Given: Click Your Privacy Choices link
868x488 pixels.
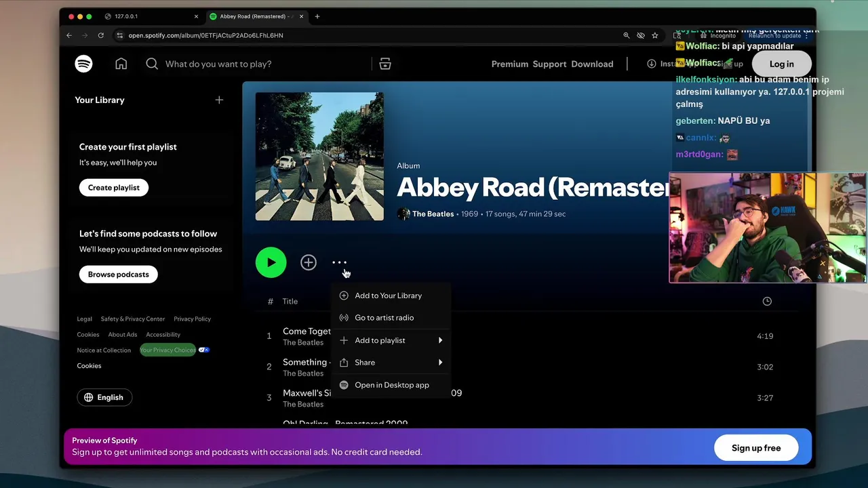Looking at the screenshot, I should coord(167,350).
